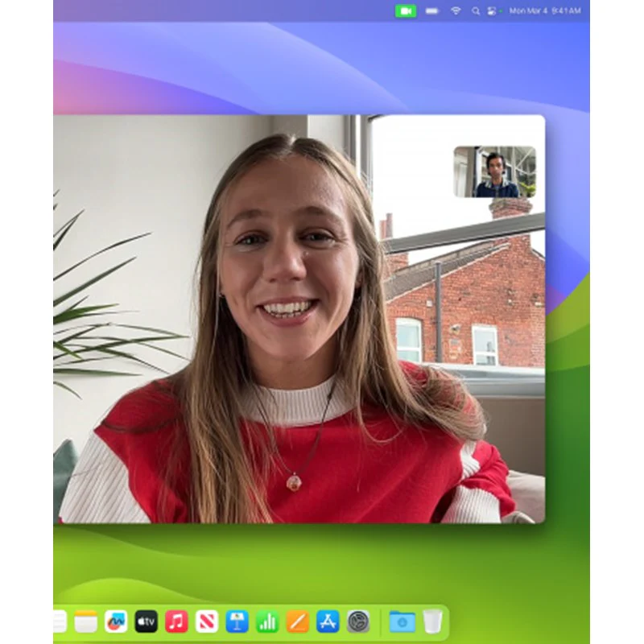Screen dimensions: 644x644
Task: Open Control Center in the menu bar
Action: [x=491, y=11]
